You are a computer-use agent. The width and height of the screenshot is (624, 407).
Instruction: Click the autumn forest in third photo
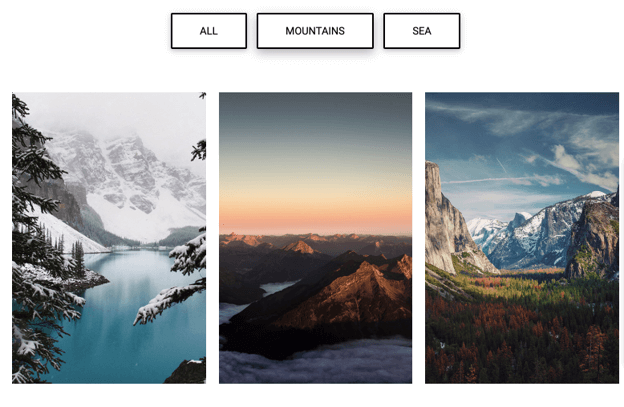522,334
